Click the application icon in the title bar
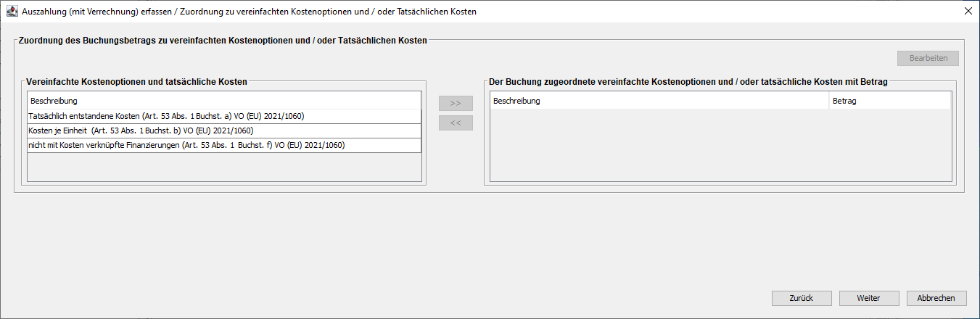Viewport: 980px width, 319px height. click(x=11, y=12)
